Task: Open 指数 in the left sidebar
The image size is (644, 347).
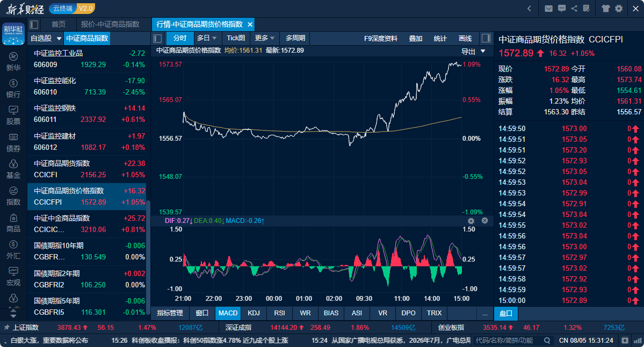Action: click(13, 196)
